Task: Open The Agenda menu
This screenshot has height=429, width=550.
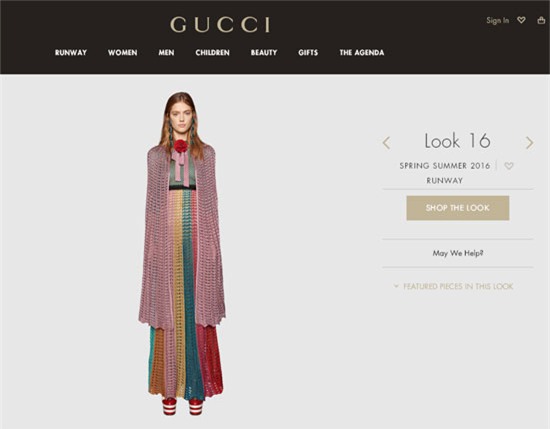Action: click(x=362, y=53)
